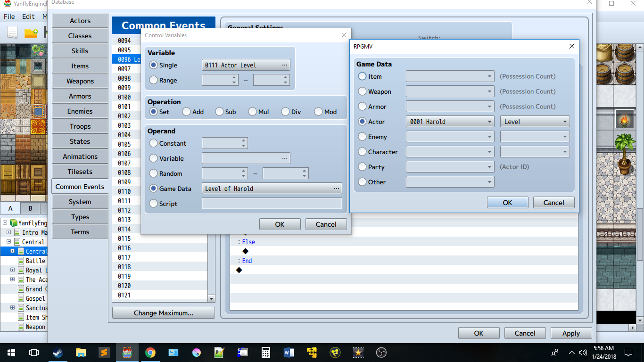Open Sublime Text from the taskbar
The image size is (644, 362).
104,352
